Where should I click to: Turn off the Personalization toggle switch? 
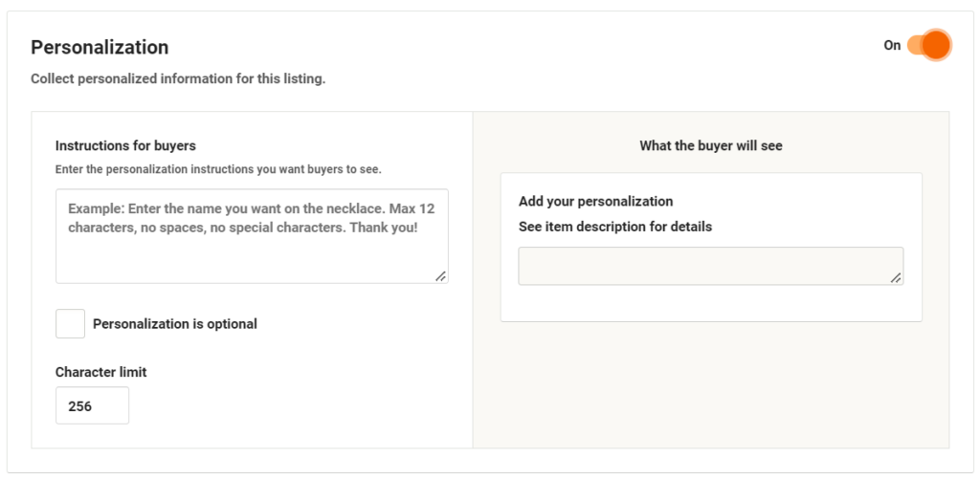click(928, 45)
